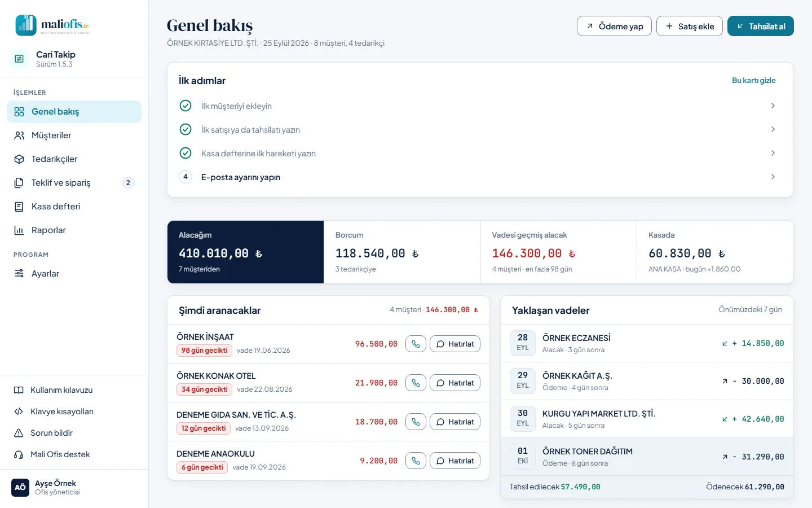Viewport: 812px width, 508px height.
Task: Click the Klavye kısayolları code icon
Action: coord(19,411)
